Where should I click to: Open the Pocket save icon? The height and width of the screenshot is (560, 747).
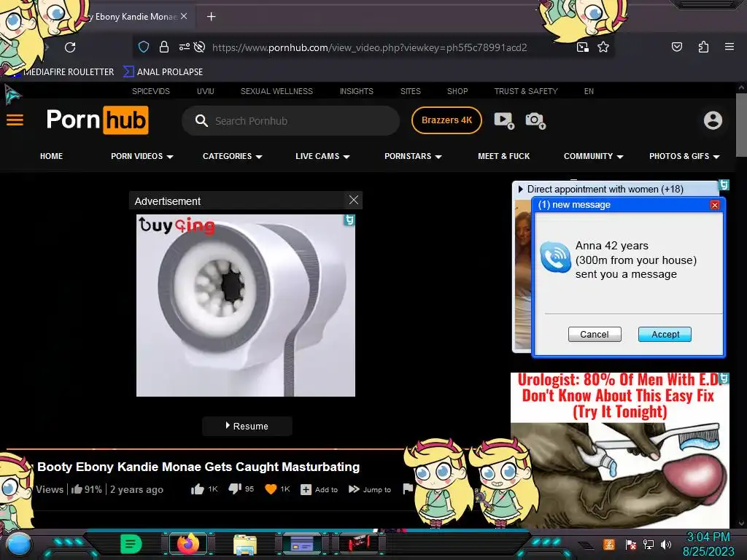point(677,47)
